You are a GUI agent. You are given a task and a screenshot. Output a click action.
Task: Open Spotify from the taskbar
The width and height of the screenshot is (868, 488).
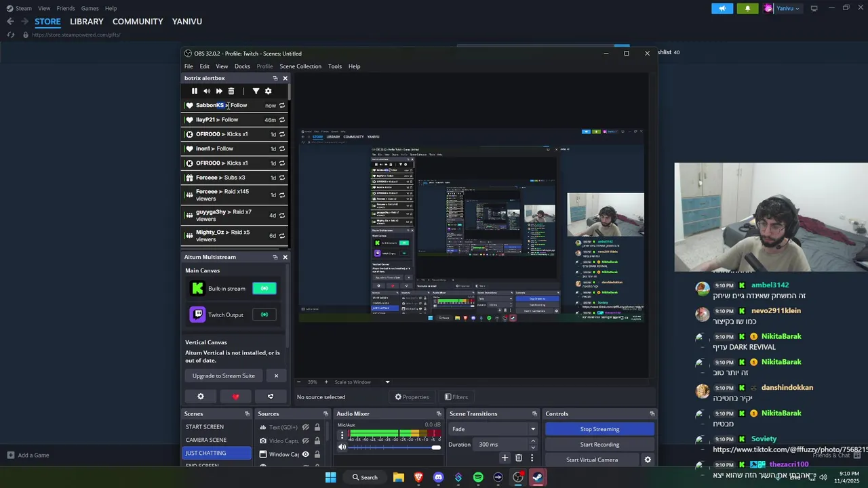(478, 477)
